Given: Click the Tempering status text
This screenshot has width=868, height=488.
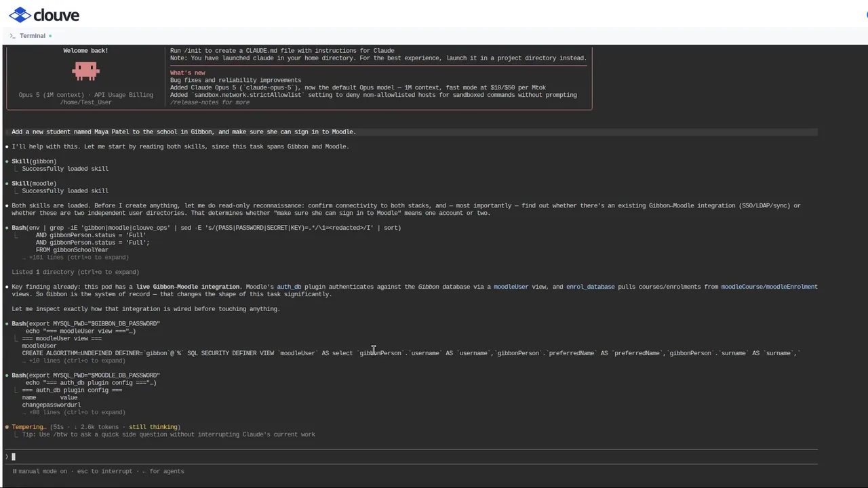Looking at the screenshot, I should (x=28, y=427).
